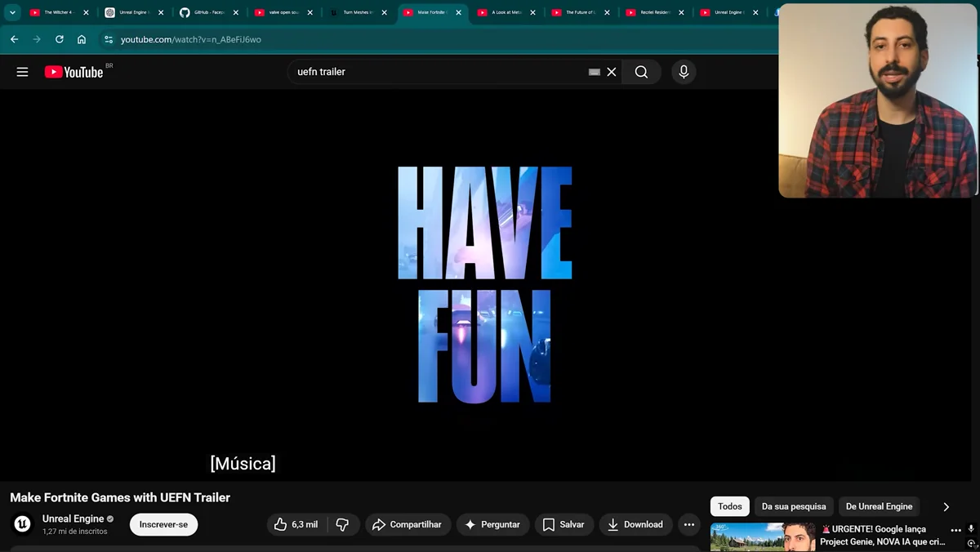980x552 pixels.
Task: View site information icon in address bar
Action: click(x=109, y=39)
